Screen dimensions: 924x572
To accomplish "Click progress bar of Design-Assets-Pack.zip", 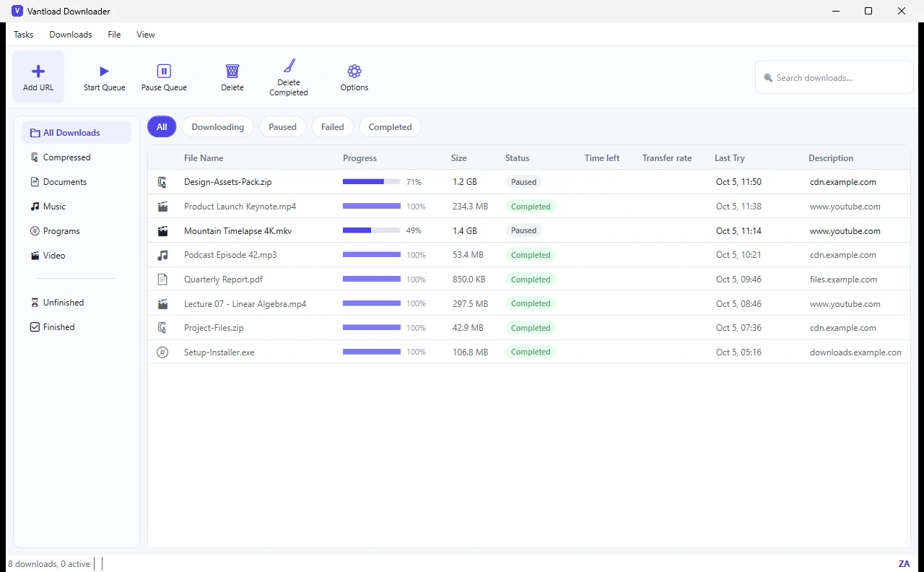I will [x=372, y=182].
